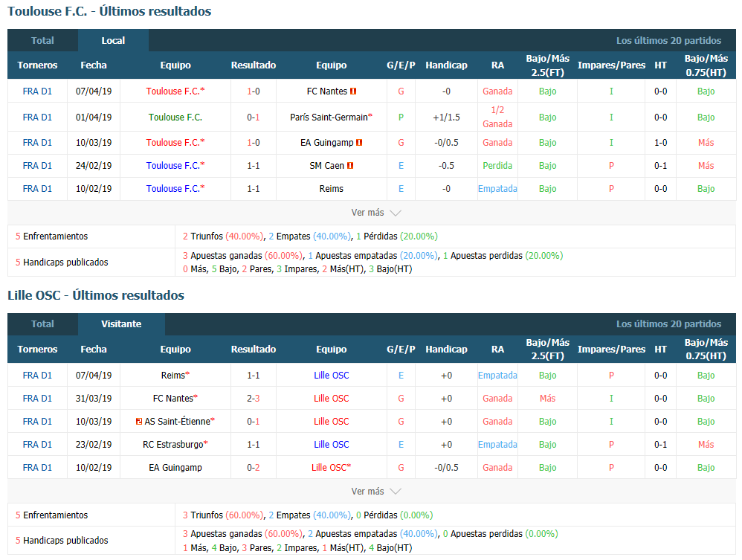Click the 1-1 result against SM Caen
The height and width of the screenshot is (560, 742).
[254, 166]
